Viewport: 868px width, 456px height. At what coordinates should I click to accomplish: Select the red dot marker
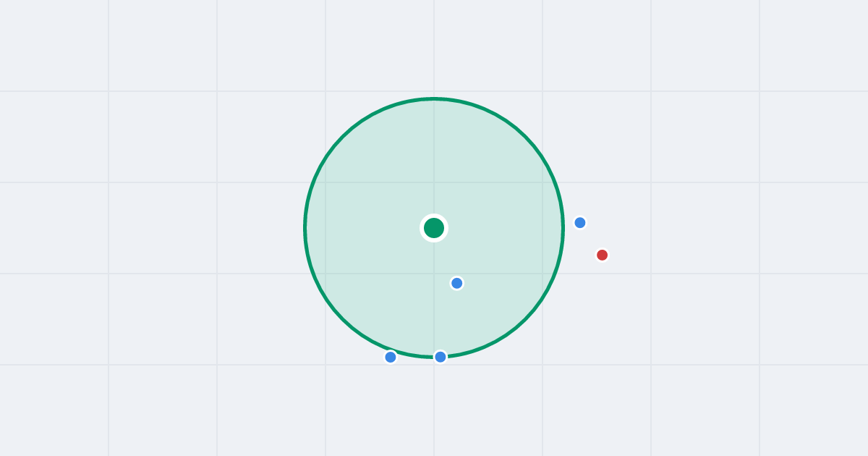602,255
